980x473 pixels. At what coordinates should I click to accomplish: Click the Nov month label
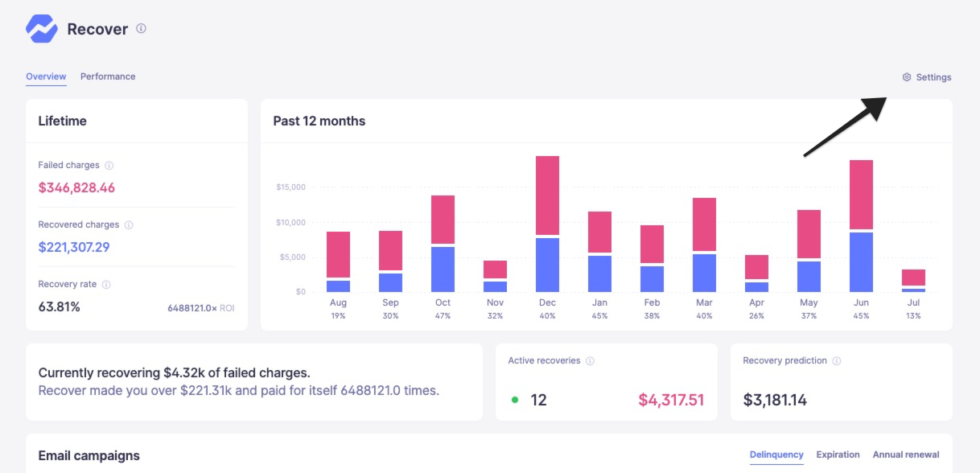(x=495, y=303)
